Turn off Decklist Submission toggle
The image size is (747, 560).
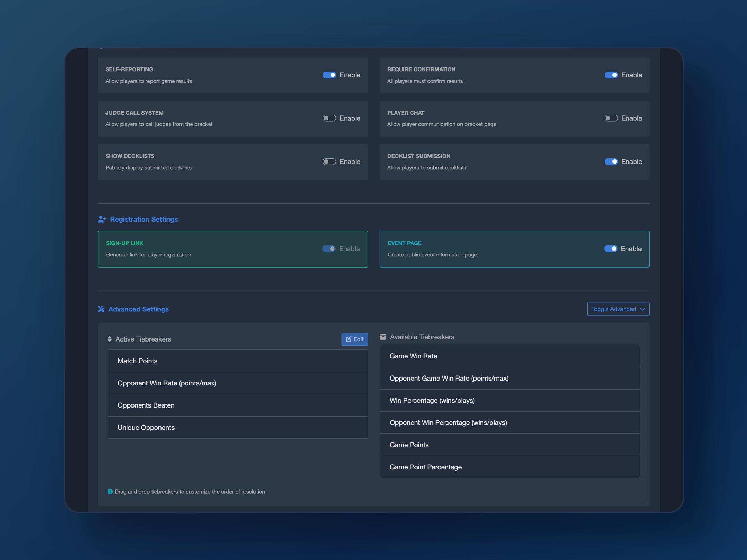pos(611,161)
